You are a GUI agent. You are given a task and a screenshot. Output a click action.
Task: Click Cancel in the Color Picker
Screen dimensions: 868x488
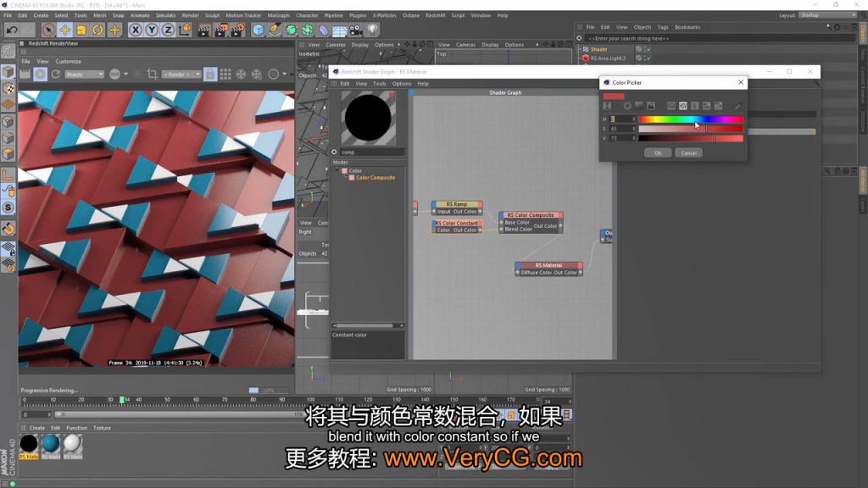688,152
